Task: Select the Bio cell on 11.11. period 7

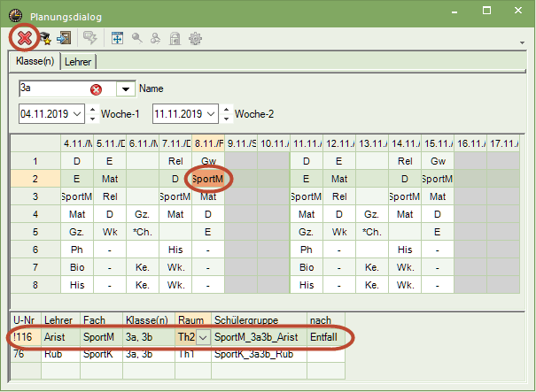Action: point(307,267)
